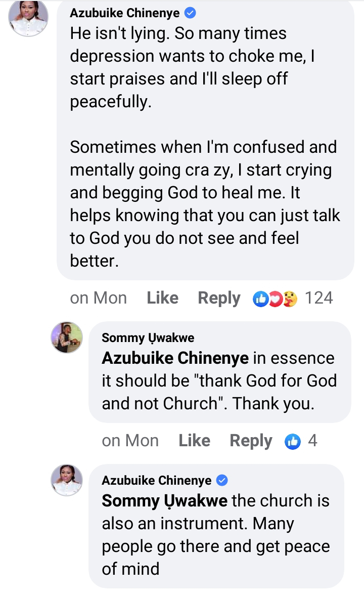The height and width of the screenshot is (595, 364).
Task: View the 124 reactions count
Action: 319,298
